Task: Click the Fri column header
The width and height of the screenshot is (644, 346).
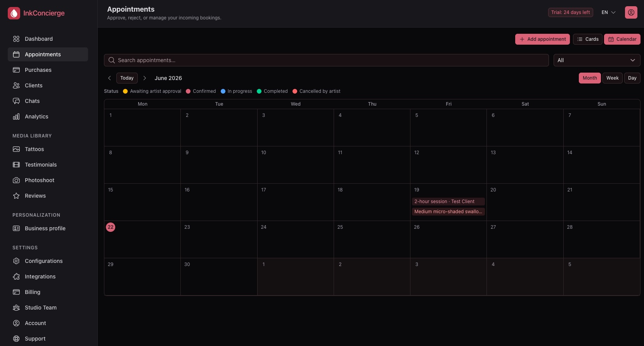Action: click(x=448, y=104)
